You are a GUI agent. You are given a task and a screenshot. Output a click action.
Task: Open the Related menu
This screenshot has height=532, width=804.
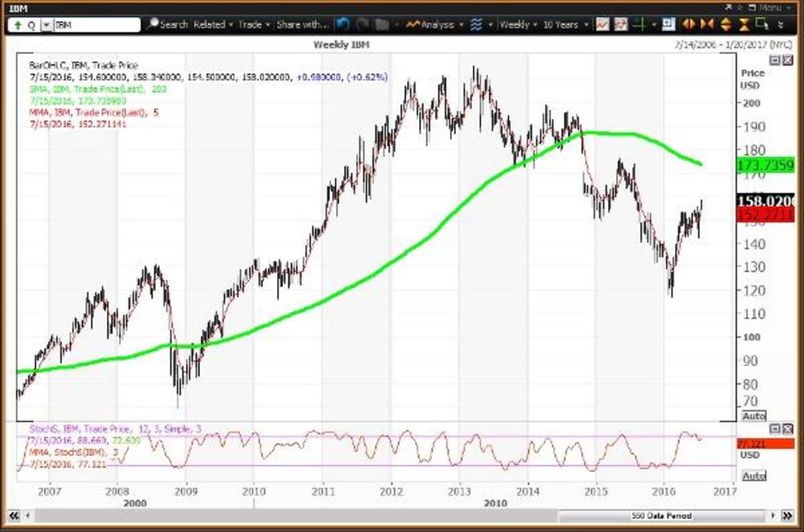coord(213,24)
